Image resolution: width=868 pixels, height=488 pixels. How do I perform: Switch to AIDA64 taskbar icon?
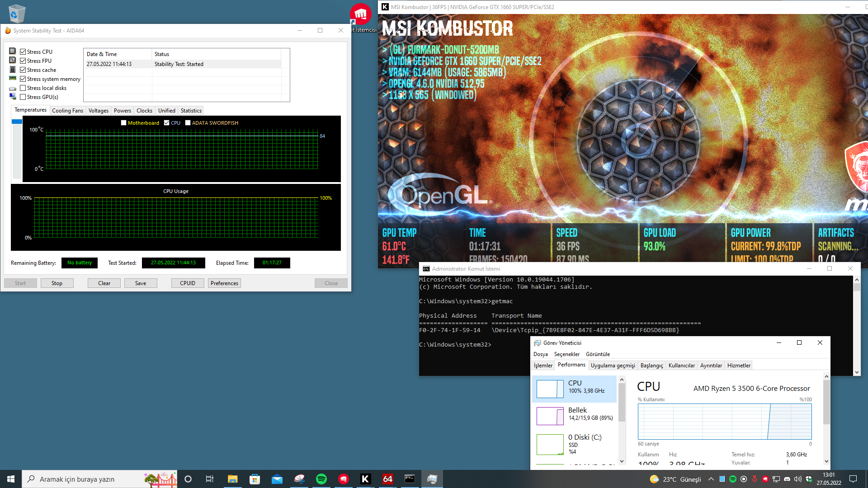387,479
